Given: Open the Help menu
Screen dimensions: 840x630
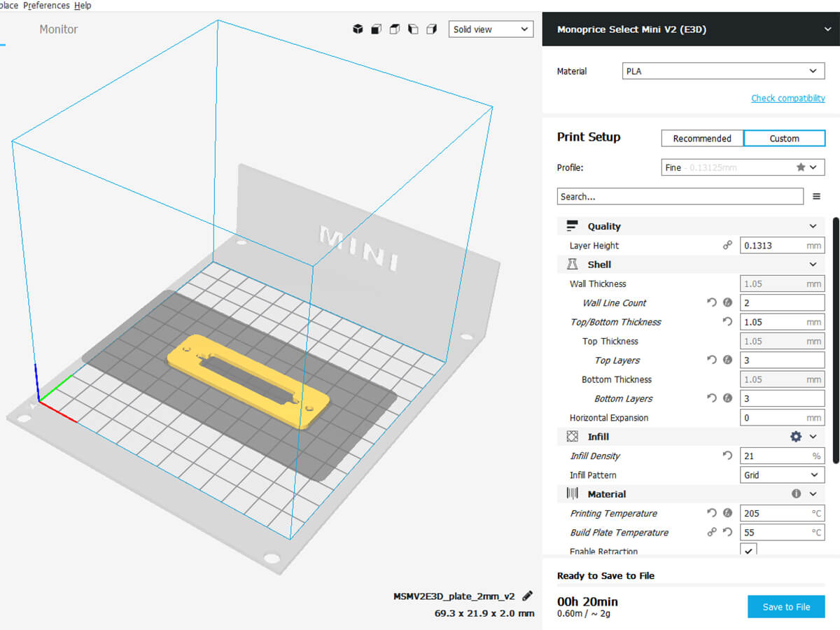Looking at the screenshot, I should click(83, 6).
